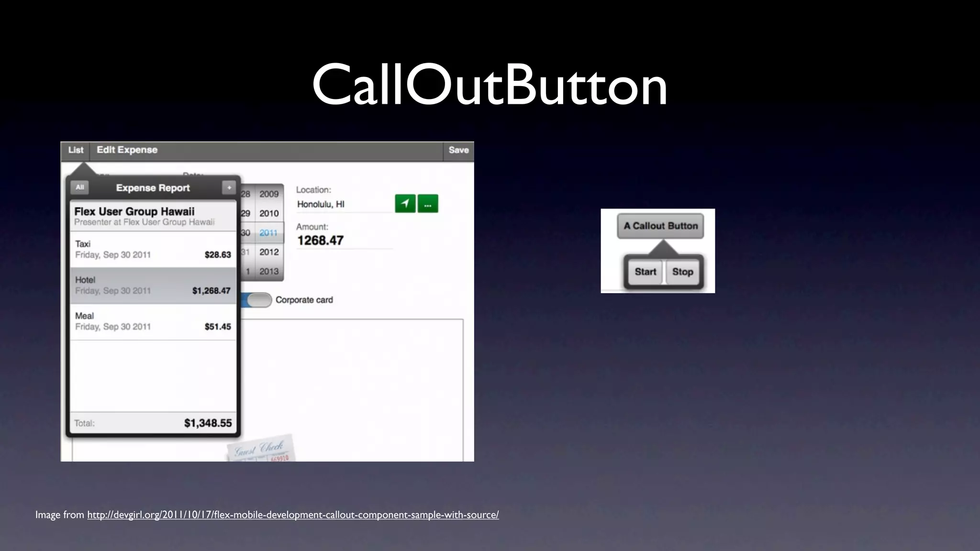This screenshot has height=551, width=980.
Task: Select the Hotel expense row
Action: tap(153, 286)
